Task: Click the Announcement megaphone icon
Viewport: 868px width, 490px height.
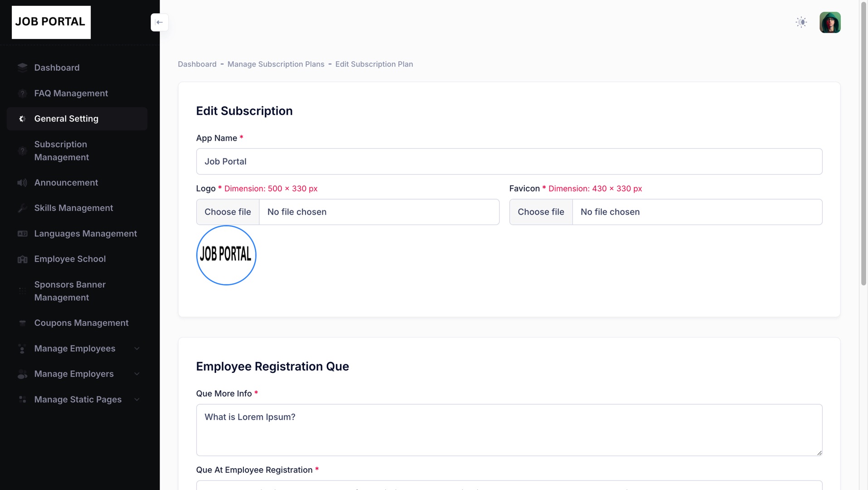Action: 22,183
